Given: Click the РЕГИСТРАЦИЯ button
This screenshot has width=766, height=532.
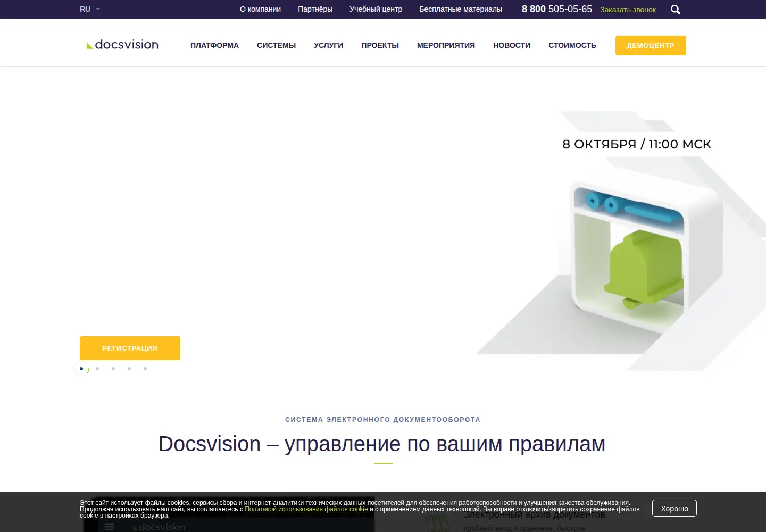Looking at the screenshot, I should 130,348.
